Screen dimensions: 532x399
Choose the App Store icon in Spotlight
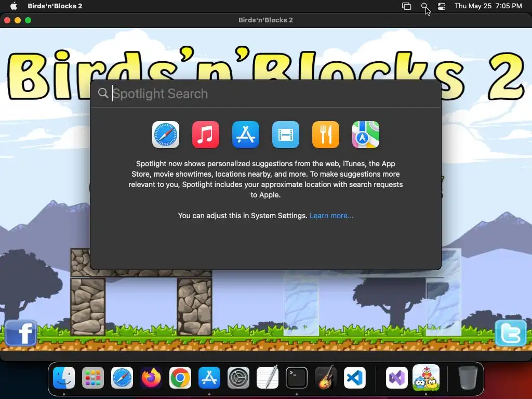pos(246,135)
